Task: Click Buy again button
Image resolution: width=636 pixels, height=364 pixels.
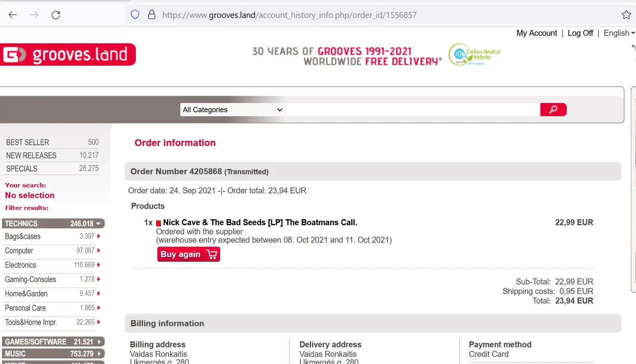Action: [188, 254]
